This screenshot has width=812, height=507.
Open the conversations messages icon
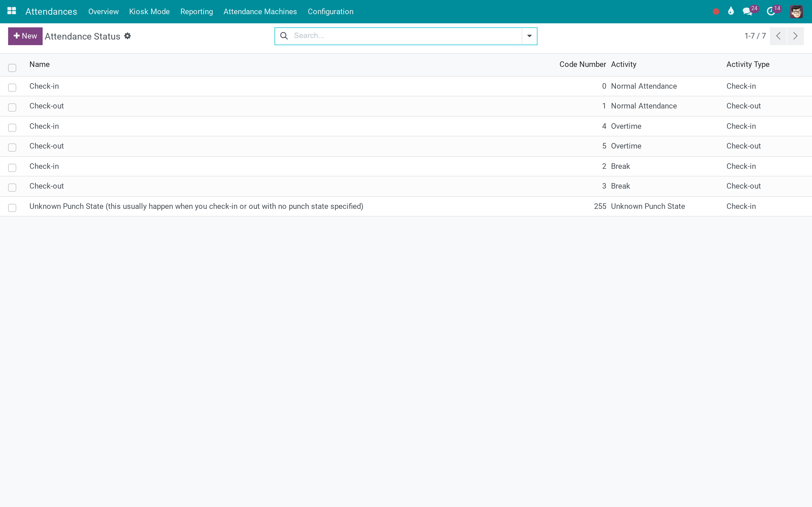point(748,11)
